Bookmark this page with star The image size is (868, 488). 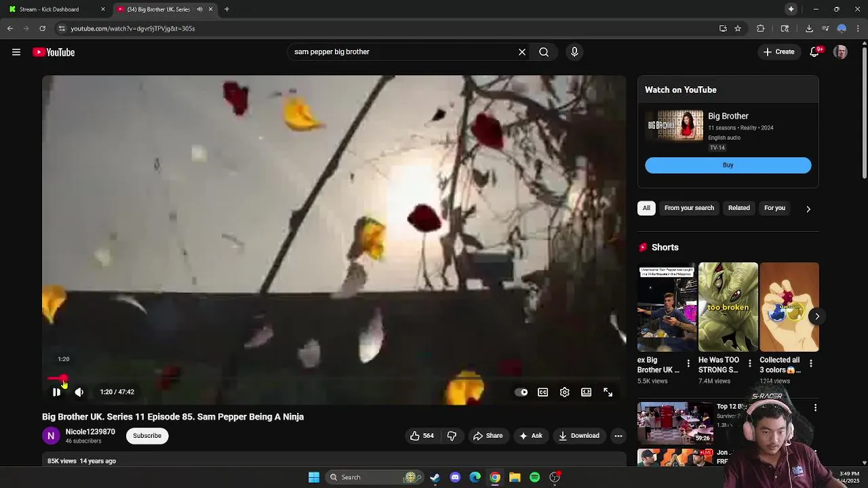click(738, 28)
